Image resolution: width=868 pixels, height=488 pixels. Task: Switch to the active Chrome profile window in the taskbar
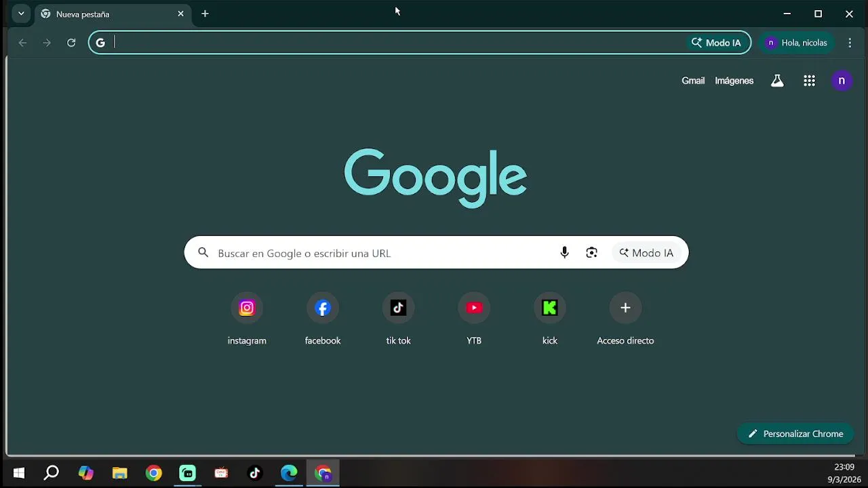point(323,473)
